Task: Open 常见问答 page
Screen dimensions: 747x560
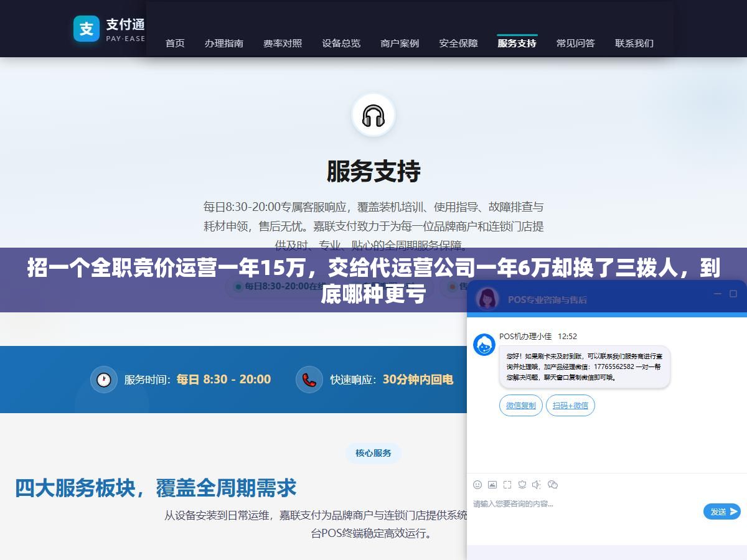Action: 576,43
